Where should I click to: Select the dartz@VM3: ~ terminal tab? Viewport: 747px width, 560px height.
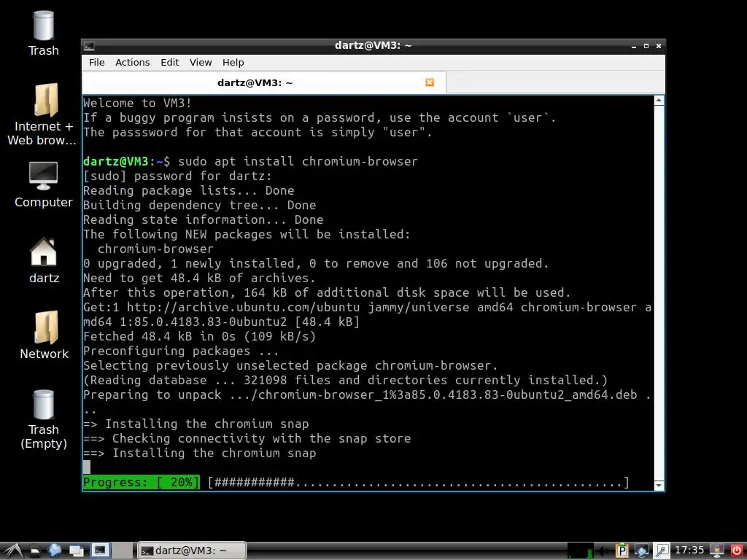tap(264, 82)
